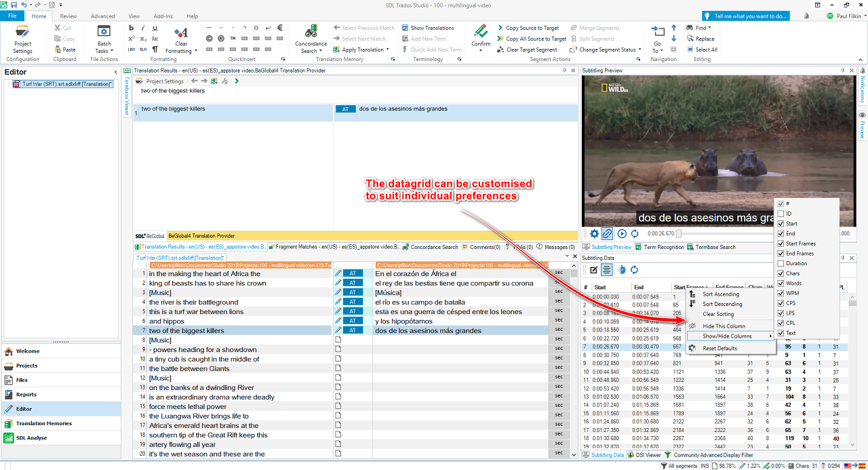This screenshot has width=868, height=470.
Task: Click the Replace tool in Editing group
Action: coord(700,39)
